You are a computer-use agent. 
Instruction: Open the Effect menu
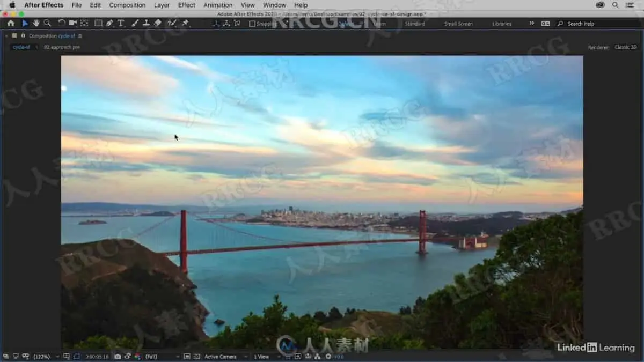187,5
